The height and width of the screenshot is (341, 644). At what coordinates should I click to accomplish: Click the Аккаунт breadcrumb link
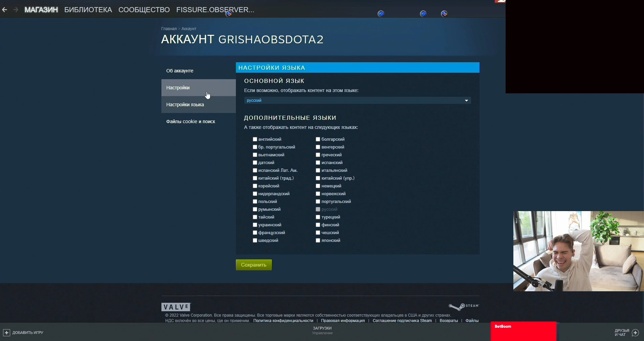click(189, 29)
